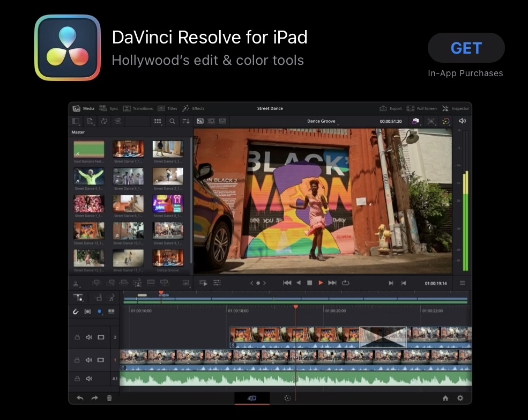Select the timeline viewer mode

click(222, 121)
